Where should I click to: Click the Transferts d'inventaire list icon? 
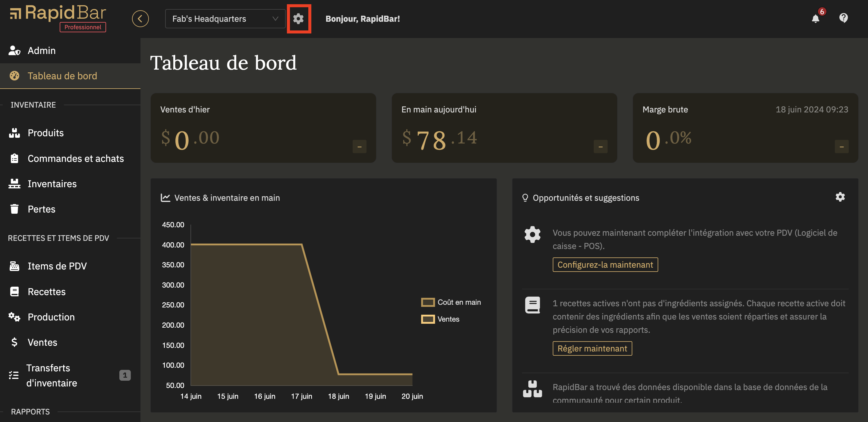[14, 375]
